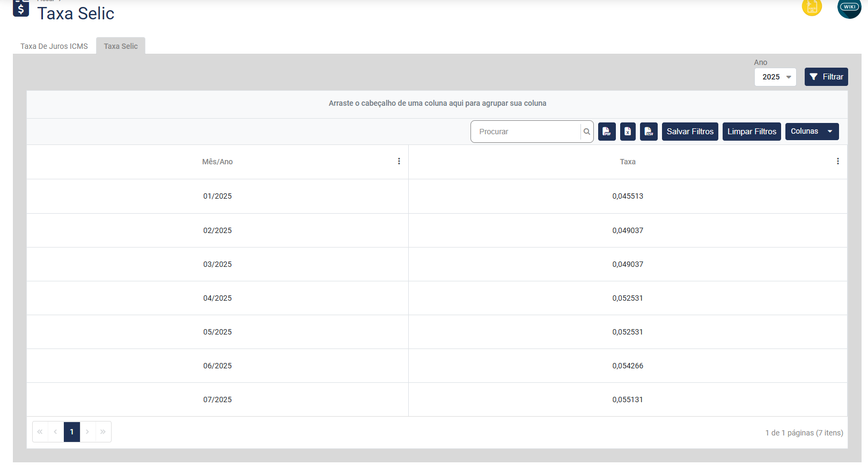Viewport: 868px width, 465px height.
Task: Go to the next page
Action: pos(87,432)
